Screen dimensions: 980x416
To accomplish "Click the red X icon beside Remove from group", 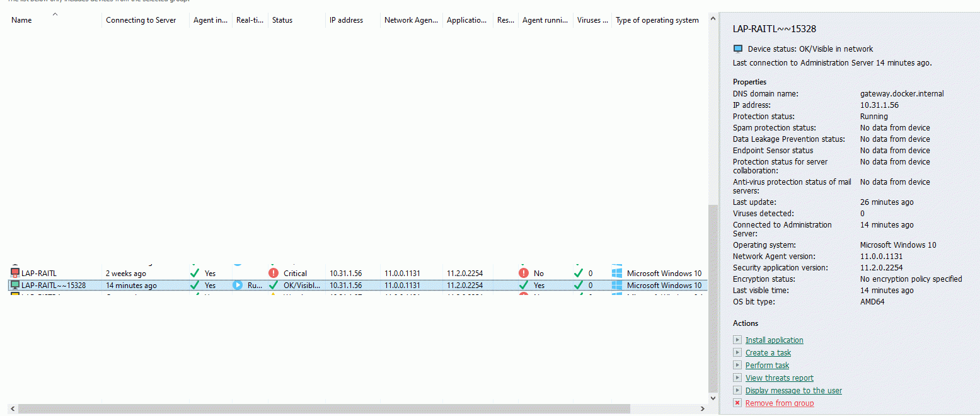I will pyautogui.click(x=737, y=403).
